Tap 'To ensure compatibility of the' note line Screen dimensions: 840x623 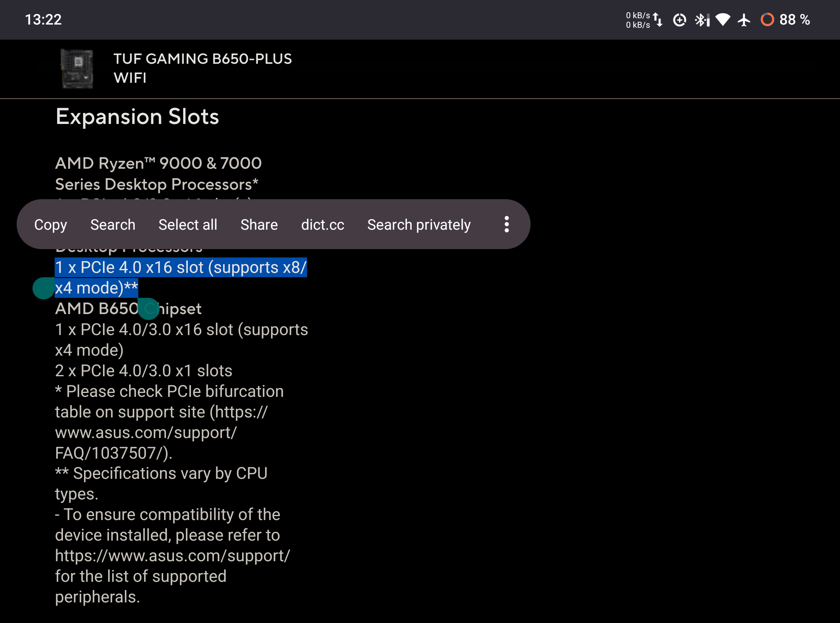168,514
